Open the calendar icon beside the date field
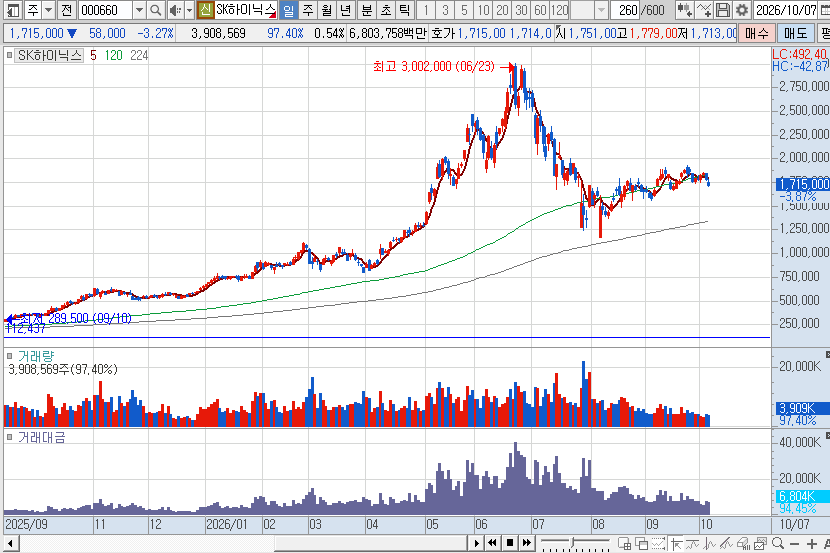Viewport: 830px width, 553px height. click(825, 10)
